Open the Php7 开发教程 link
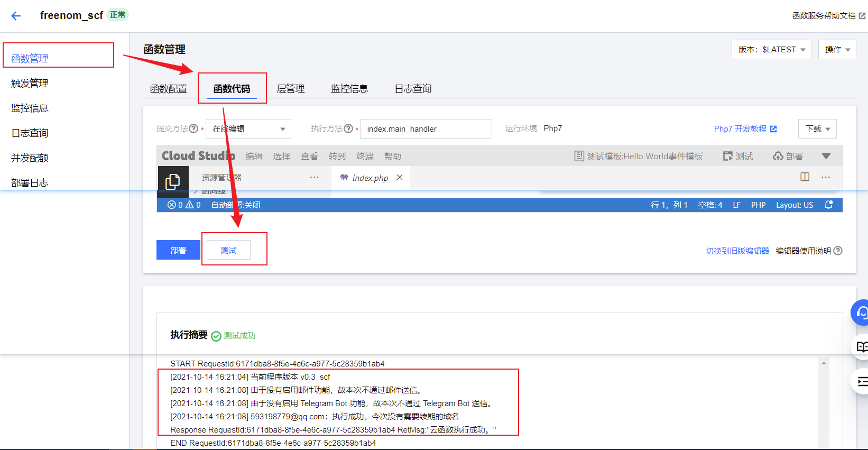The width and height of the screenshot is (868, 450). click(745, 129)
